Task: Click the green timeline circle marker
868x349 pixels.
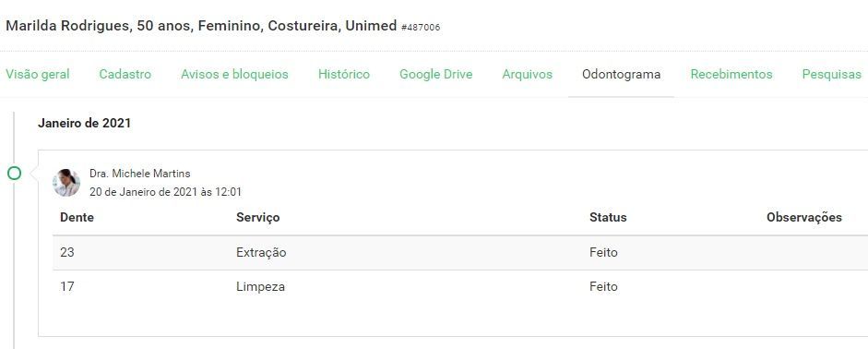Action: tap(15, 174)
